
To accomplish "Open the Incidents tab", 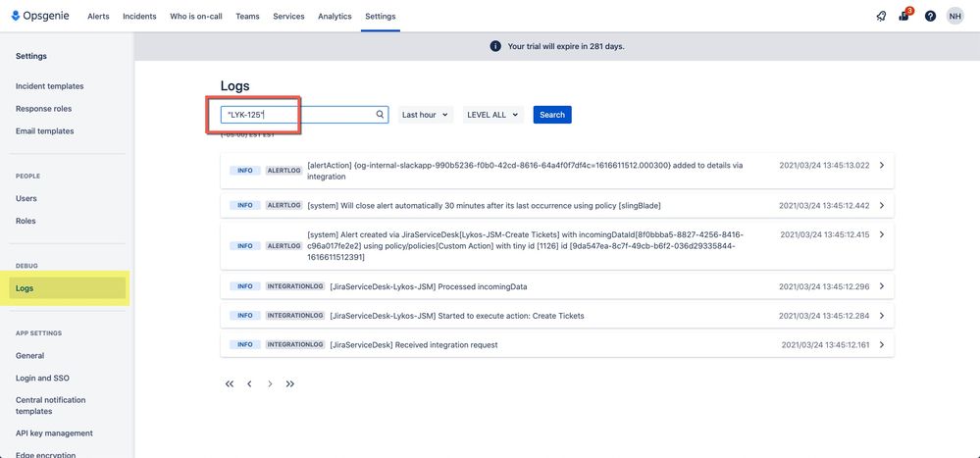I will click(139, 17).
